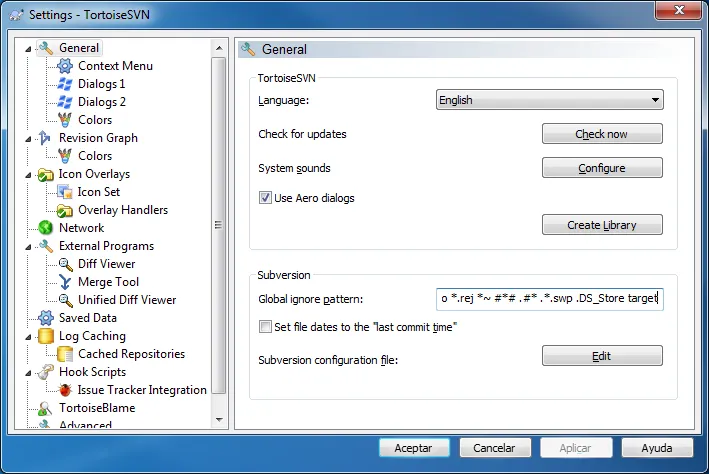Toggle the Use Aero dialogs checkbox
The height and width of the screenshot is (474, 709).
tap(265, 198)
